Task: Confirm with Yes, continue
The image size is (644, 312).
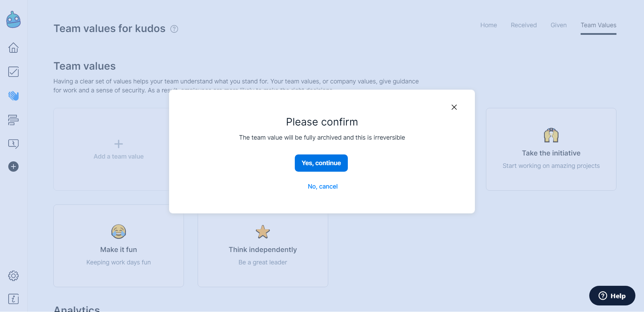Action: (x=321, y=163)
